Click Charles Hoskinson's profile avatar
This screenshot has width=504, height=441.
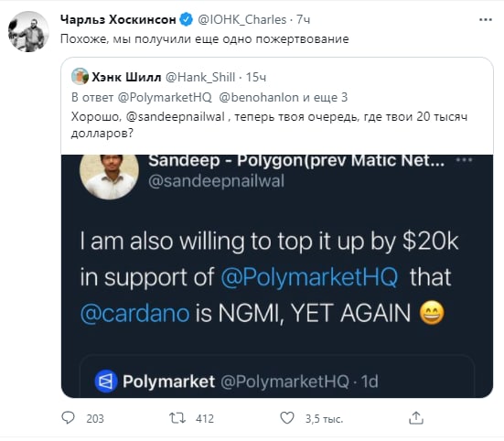28,31
